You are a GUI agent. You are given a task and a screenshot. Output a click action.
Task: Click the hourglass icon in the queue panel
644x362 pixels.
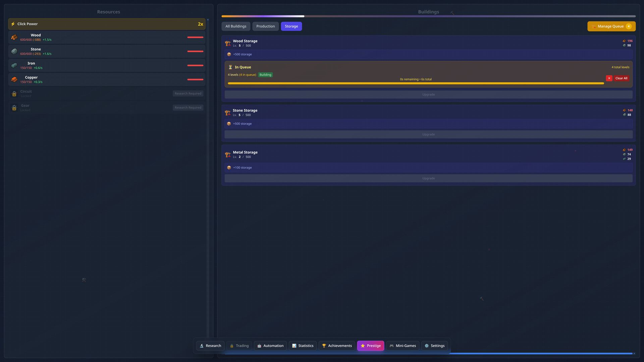point(230,67)
